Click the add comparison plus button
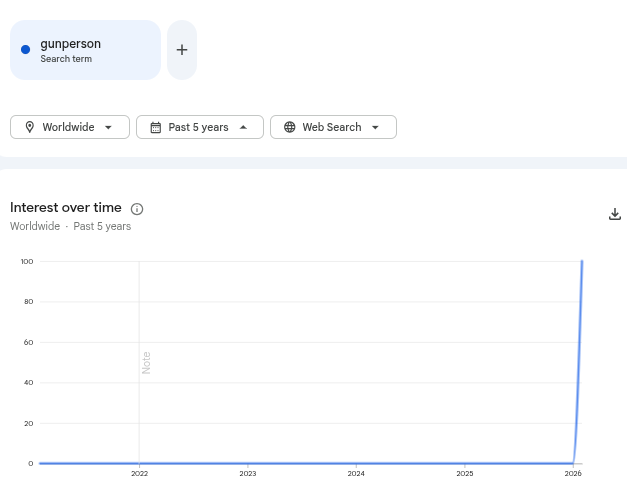This screenshot has width=627, height=496. coord(182,50)
